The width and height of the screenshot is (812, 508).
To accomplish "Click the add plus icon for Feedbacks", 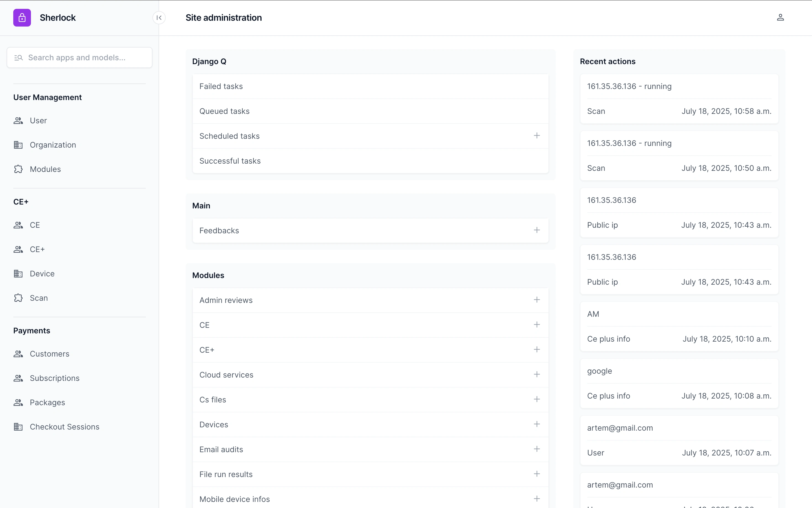I will click(536, 230).
